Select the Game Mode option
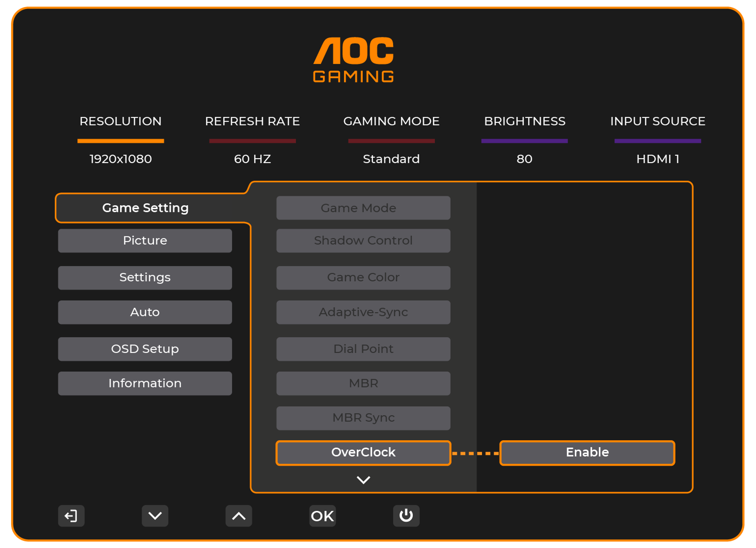Screen dimensions: 756x548 click(363, 208)
